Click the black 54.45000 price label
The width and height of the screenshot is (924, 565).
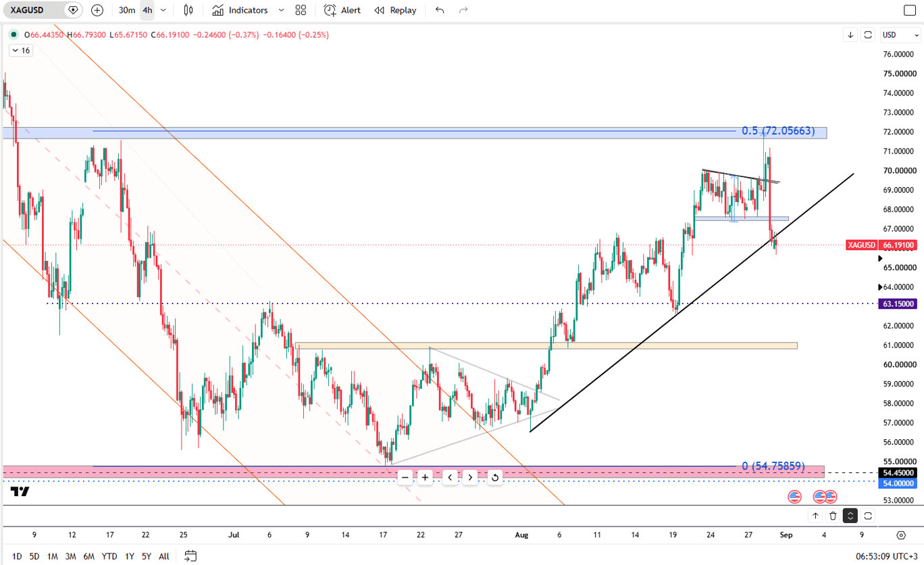[898, 472]
